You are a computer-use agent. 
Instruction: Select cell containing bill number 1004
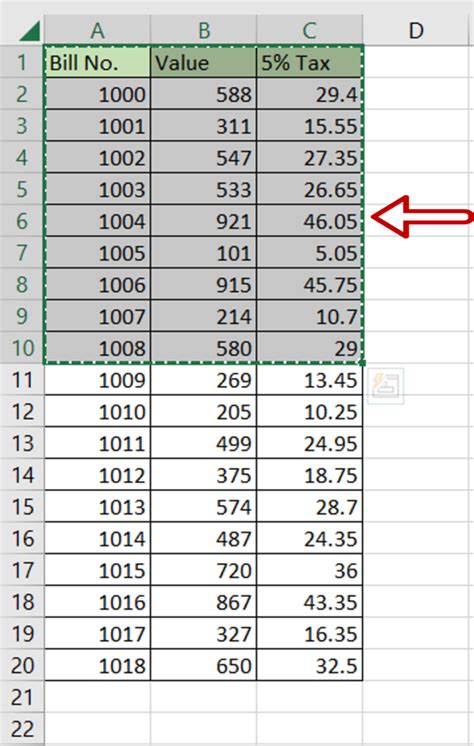97,221
